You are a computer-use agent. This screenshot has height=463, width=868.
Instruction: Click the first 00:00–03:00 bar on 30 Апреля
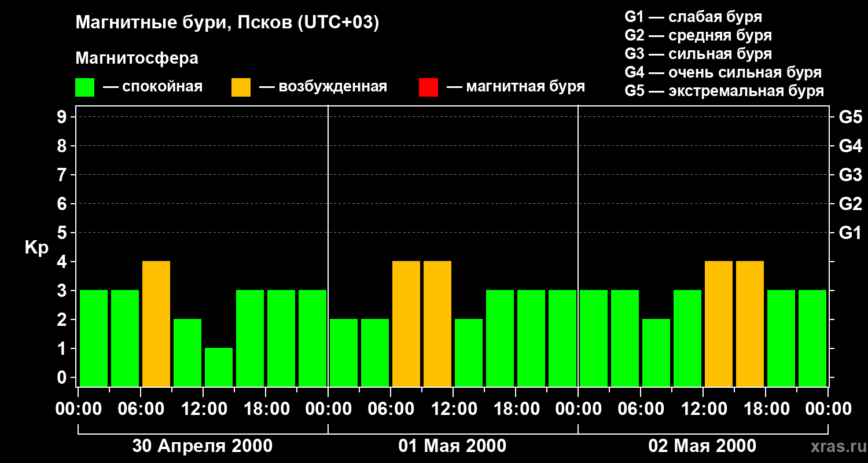(x=94, y=338)
